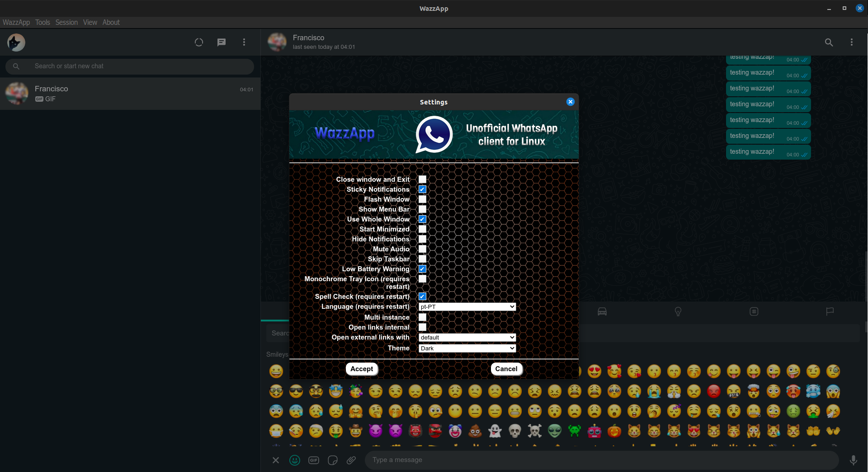Open the View menu
This screenshot has height=472, width=868.
coord(90,22)
